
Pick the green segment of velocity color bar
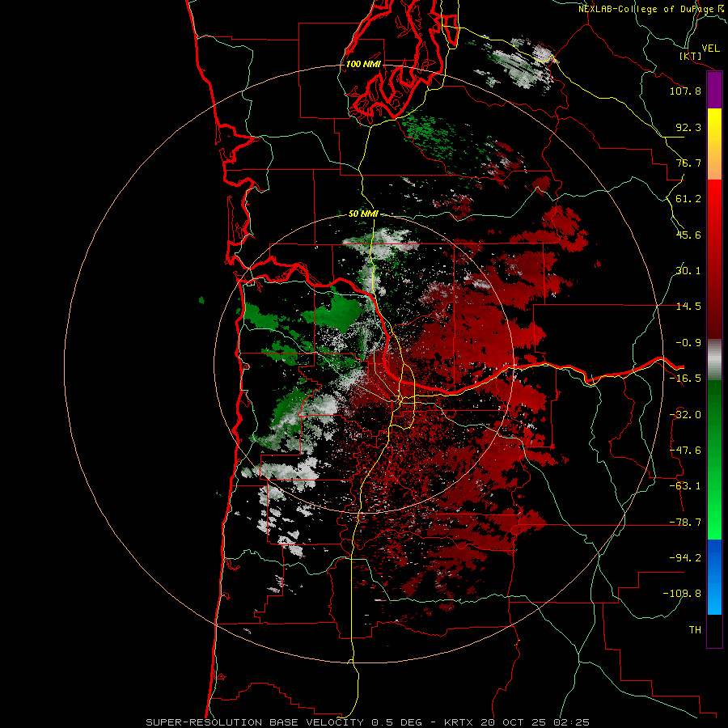coord(714,459)
